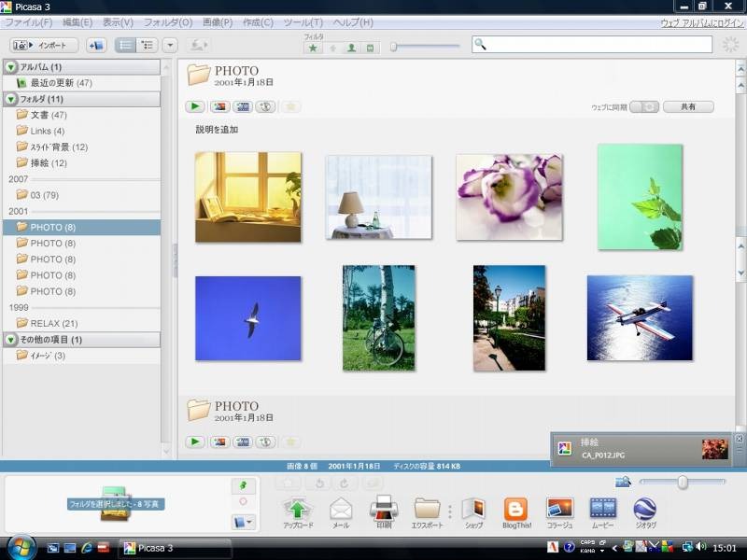Open the BlogThis! icon
Image resolution: width=747 pixels, height=560 pixels.
coord(515,509)
